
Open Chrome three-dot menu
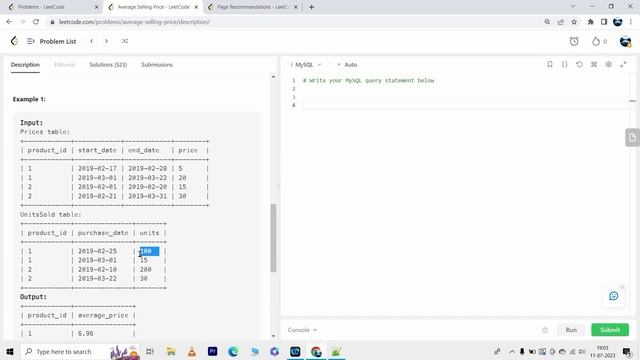[x=631, y=22]
